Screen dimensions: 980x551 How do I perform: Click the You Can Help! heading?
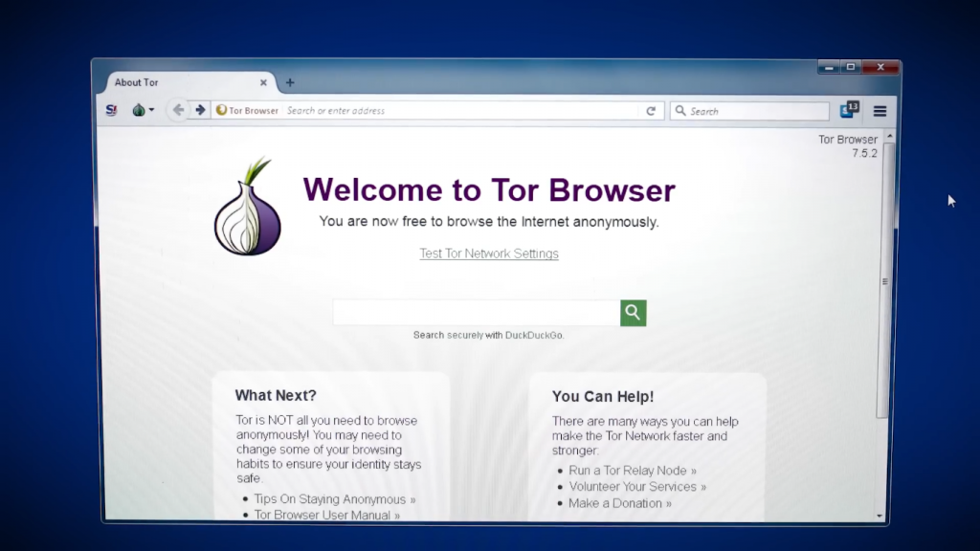(x=603, y=397)
